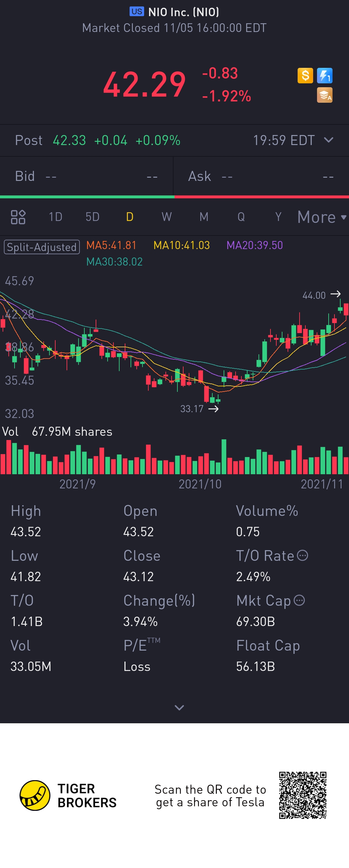Tap the post-market price 42.33
This screenshot has height=868, width=349.
tap(69, 141)
